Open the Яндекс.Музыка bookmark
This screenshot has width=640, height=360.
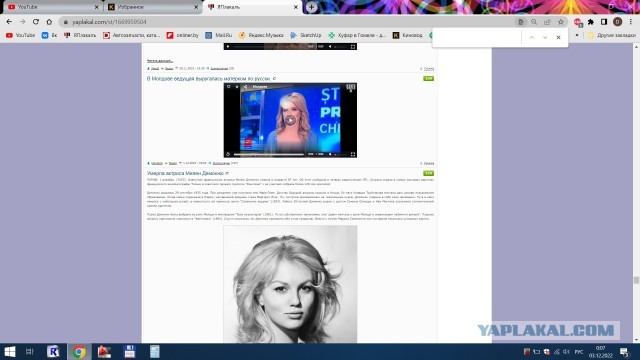pos(261,36)
